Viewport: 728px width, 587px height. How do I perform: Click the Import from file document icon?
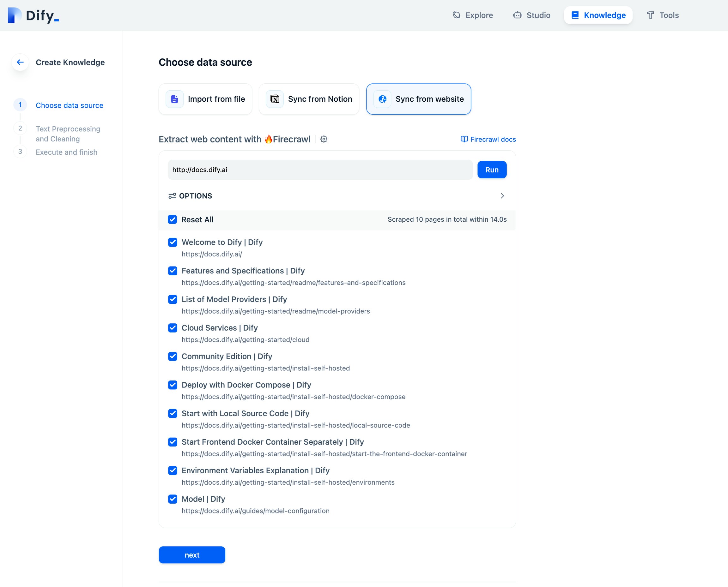click(x=174, y=99)
